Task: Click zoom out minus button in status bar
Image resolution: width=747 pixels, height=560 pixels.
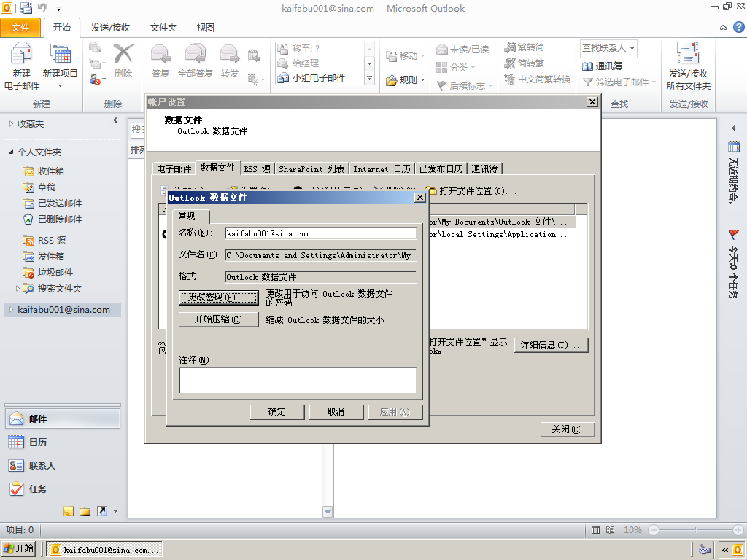Action: click(654, 530)
